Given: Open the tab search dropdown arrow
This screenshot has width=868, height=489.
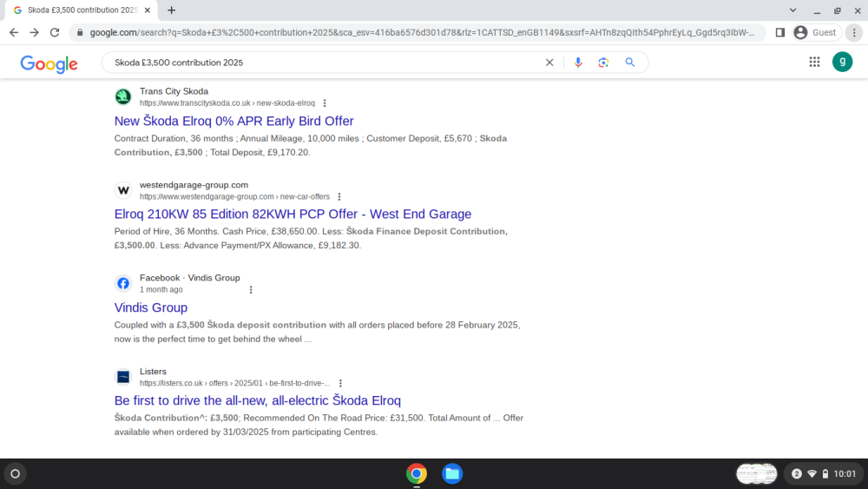Looking at the screenshot, I should tap(792, 10).
